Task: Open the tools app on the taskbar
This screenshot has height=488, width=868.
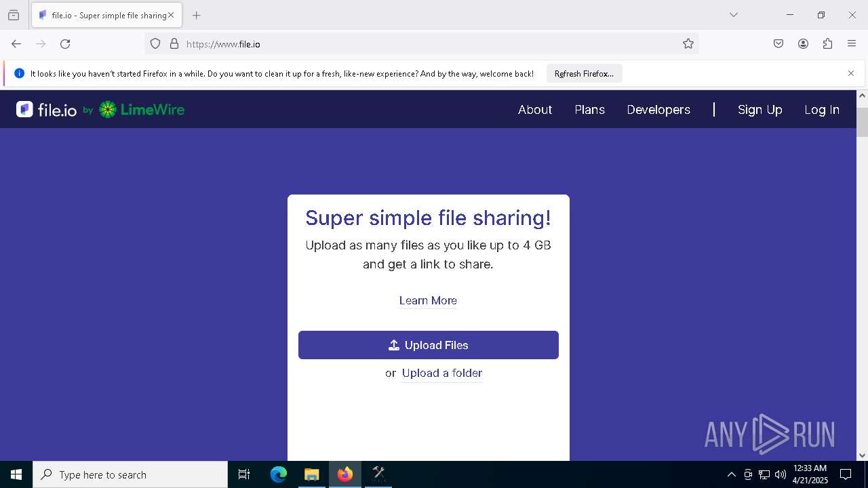Action: (378, 474)
